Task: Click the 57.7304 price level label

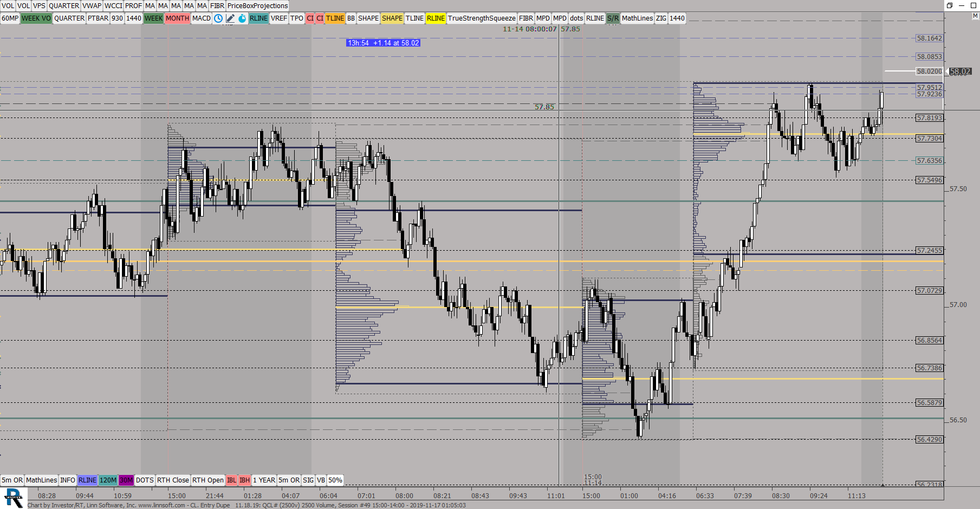Action: point(929,139)
